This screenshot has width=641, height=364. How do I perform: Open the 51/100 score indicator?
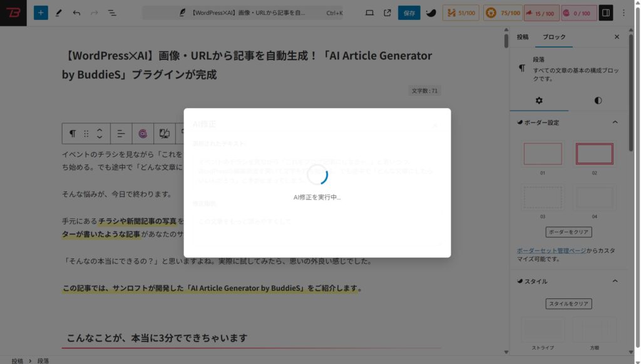pyautogui.click(x=461, y=13)
